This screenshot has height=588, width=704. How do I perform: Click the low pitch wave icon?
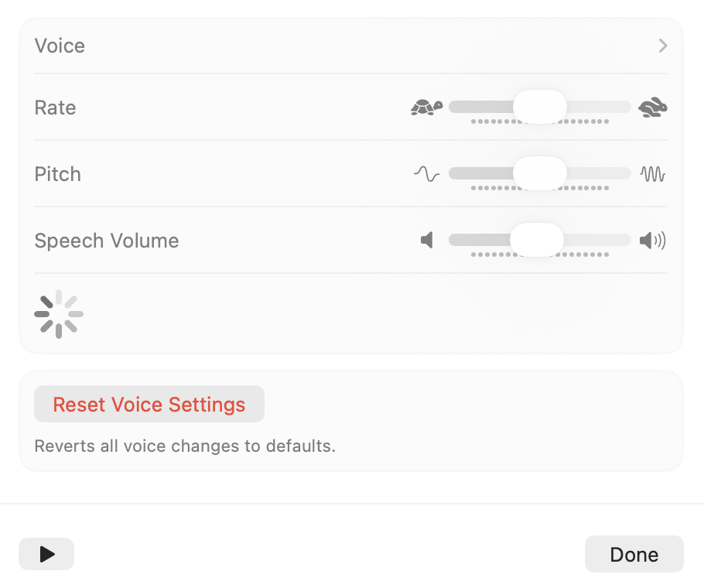[x=426, y=174]
